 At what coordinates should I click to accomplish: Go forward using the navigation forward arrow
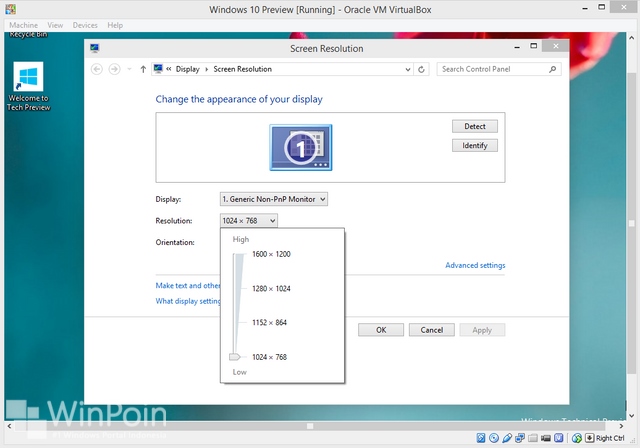click(x=114, y=69)
